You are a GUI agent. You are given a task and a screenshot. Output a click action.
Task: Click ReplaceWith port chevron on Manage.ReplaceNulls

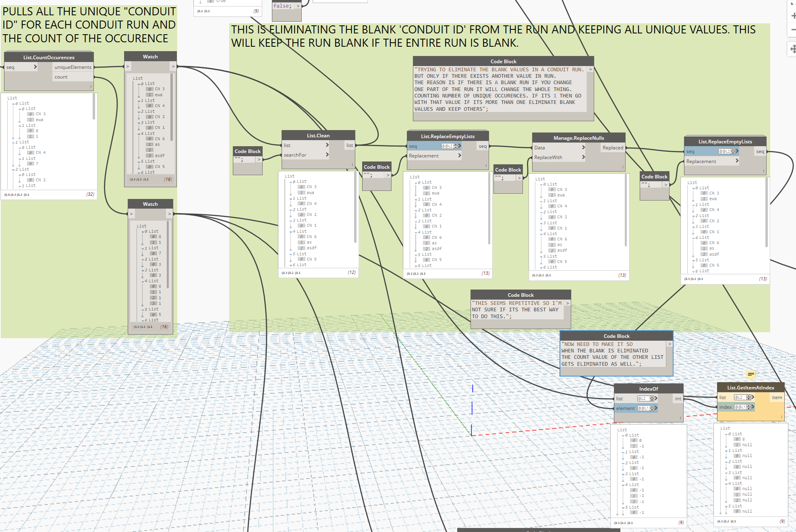click(x=583, y=157)
